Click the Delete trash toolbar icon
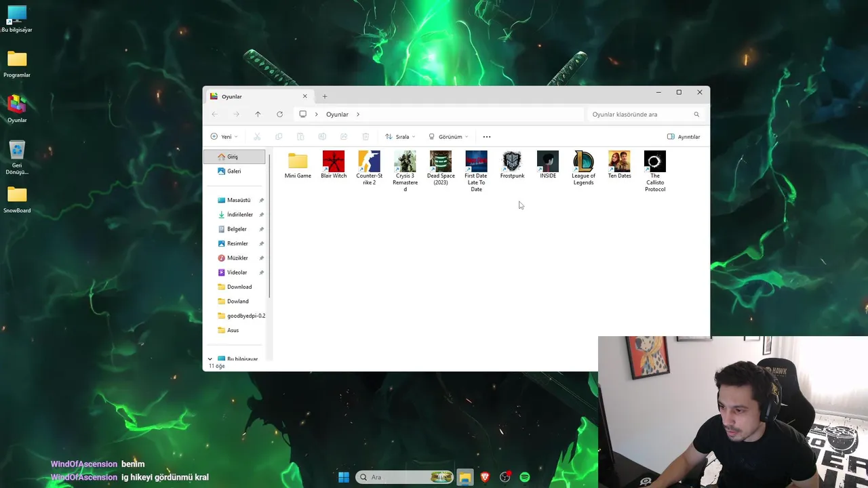Viewport: 868px width, 488px height. [366, 137]
